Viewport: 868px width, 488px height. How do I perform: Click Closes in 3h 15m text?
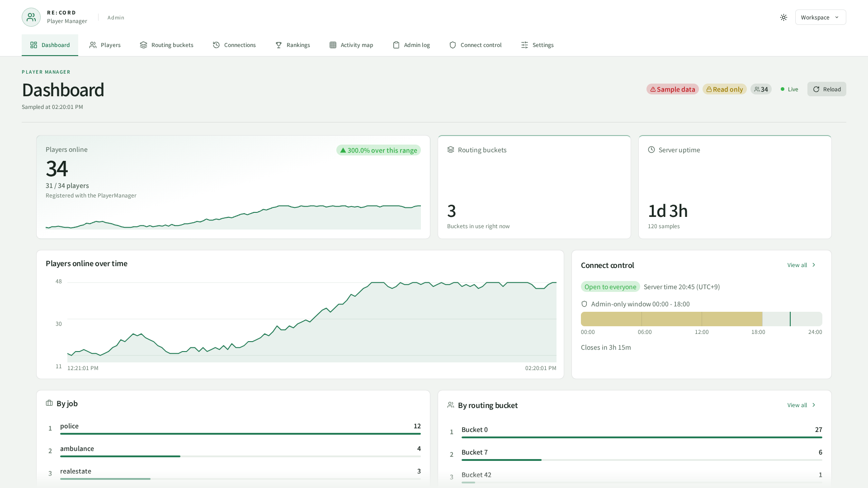tap(606, 347)
